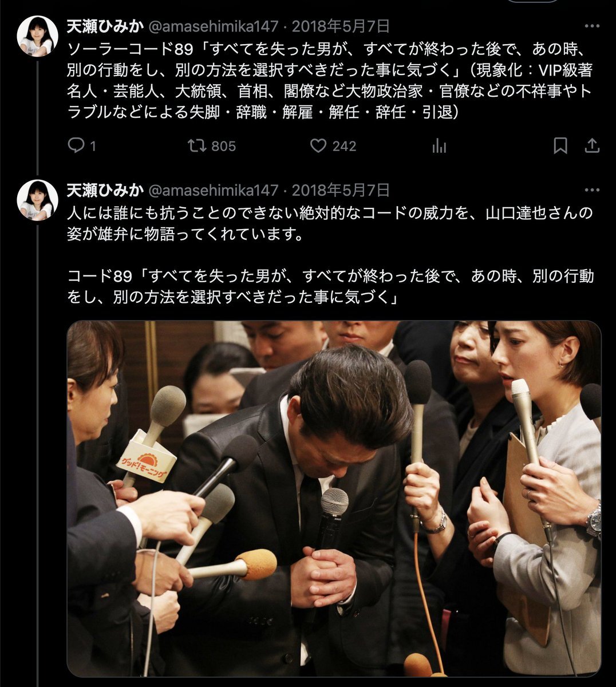The height and width of the screenshot is (687, 616).
Task: Open @amasehimika147 handle on second tweet
Action: [214, 189]
